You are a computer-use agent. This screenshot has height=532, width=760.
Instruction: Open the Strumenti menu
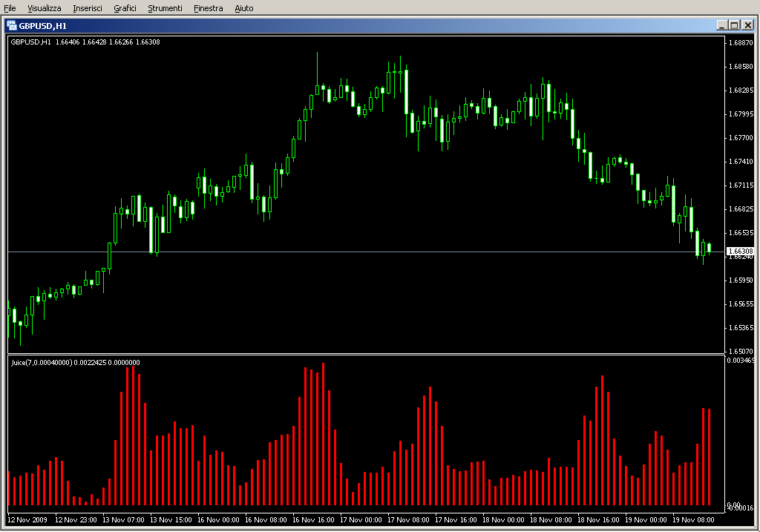tap(165, 8)
